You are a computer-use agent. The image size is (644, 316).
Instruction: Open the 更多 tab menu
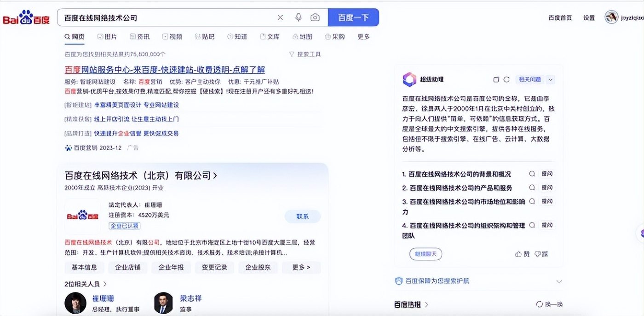[363, 37]
